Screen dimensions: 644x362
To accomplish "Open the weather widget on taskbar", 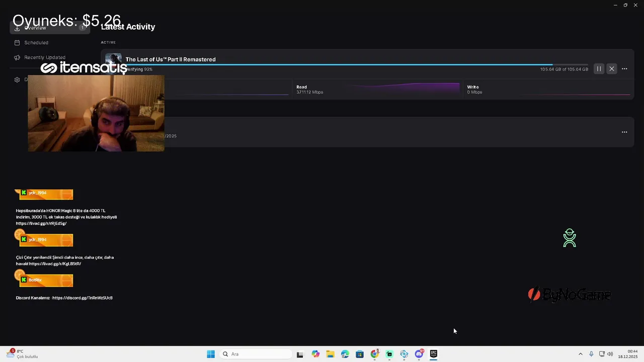I will [x=23, y=354].
